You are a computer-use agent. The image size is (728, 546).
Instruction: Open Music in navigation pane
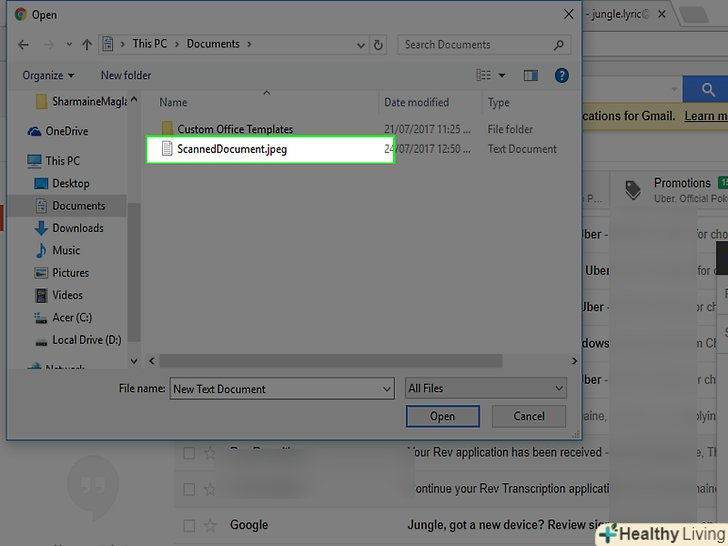[66, 250]
